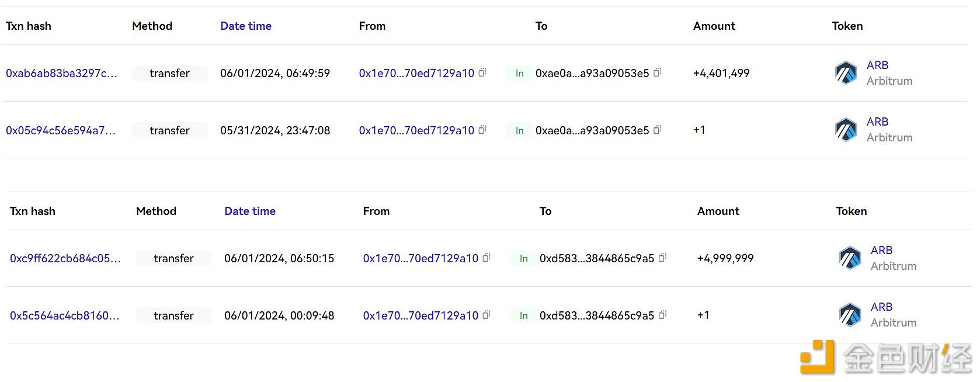980x382 pixels.
Task: Click Arbitrum logo in +4,999,999 row
Action: (850, 258)
